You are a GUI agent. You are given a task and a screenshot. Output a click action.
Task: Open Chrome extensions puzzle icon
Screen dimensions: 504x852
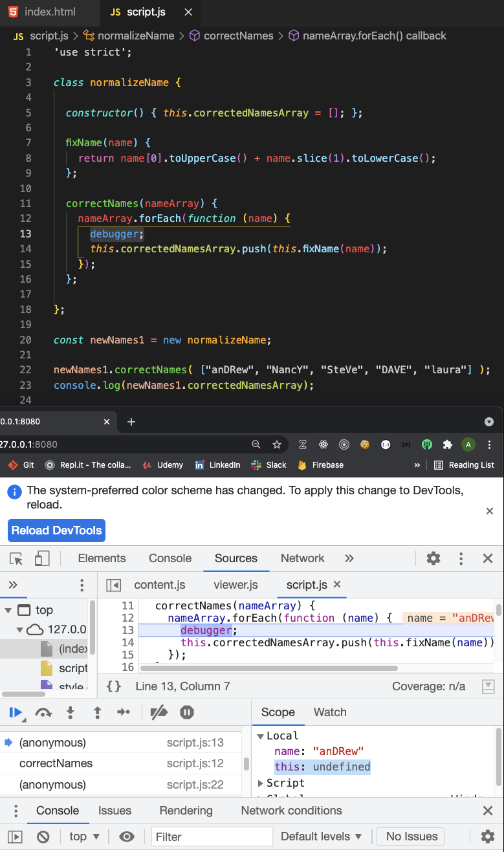447,444
